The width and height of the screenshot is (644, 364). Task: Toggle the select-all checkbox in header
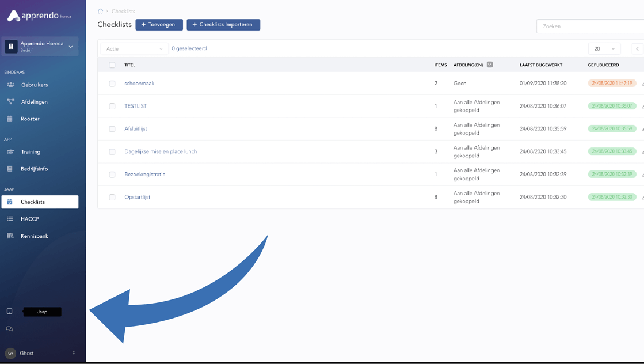112,65
